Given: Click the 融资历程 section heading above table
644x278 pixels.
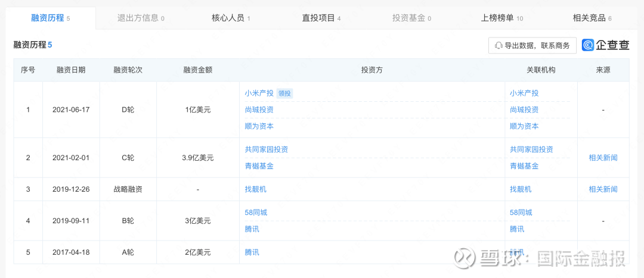Looking at the screenshot, I should tap(33, 45).
